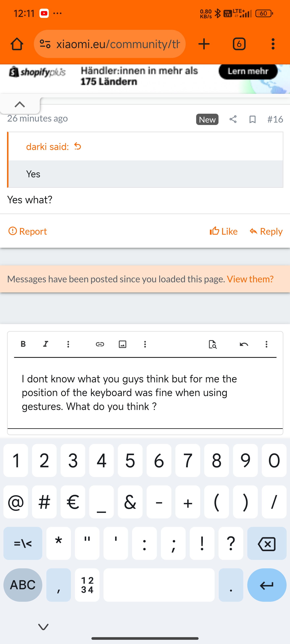290x644 pixels.
Task: Switch to the =\< symbols page
Action: pos(23,543)
